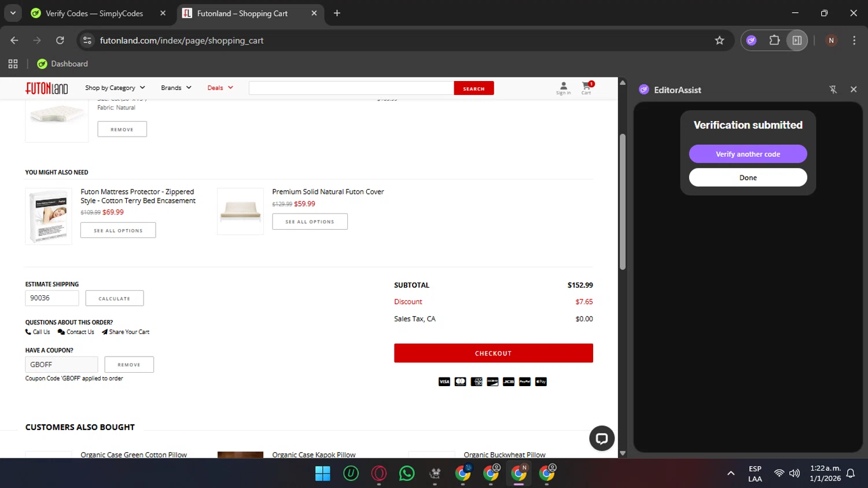This screenshot has width=868, height=488.
Task: View site information icon in address bar
Action: coord(87,41)
